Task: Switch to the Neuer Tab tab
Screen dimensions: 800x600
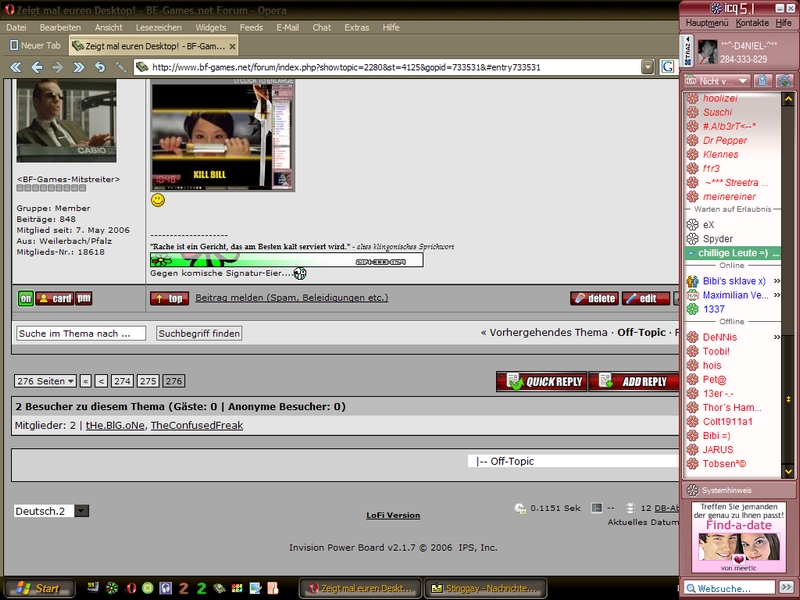Action: click(35, 45)
